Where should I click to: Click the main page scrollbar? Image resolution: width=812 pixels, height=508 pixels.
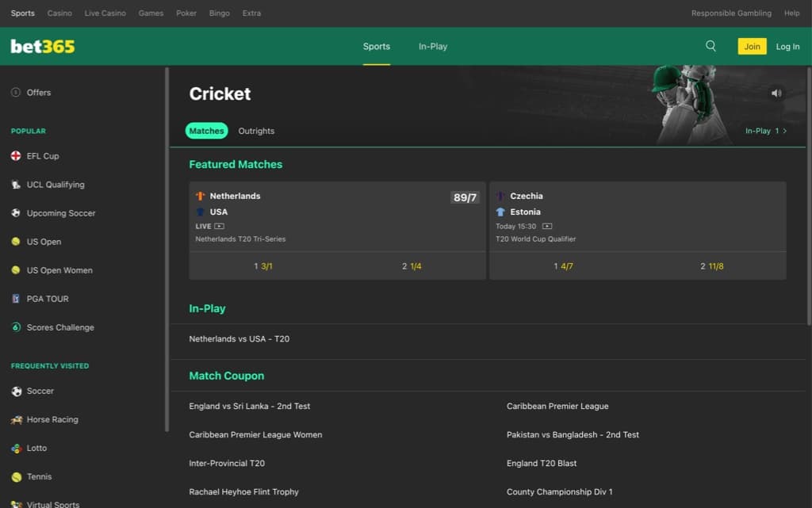tap(809, 196)
